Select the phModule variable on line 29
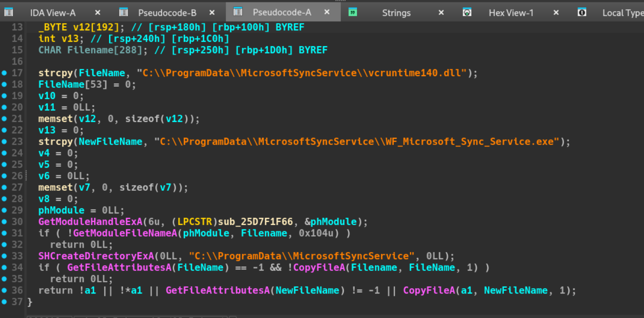This screenshot has height=318, width=644. (x=61, y=210)
